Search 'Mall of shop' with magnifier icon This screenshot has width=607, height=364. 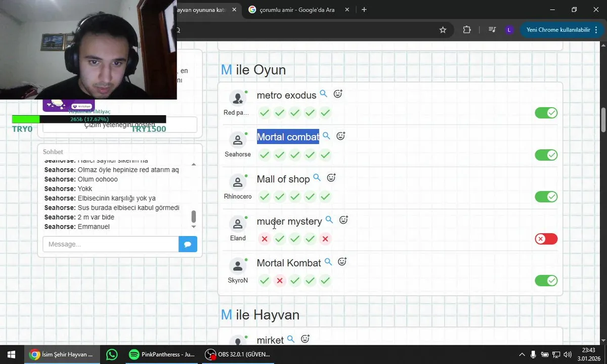[317, 178]
